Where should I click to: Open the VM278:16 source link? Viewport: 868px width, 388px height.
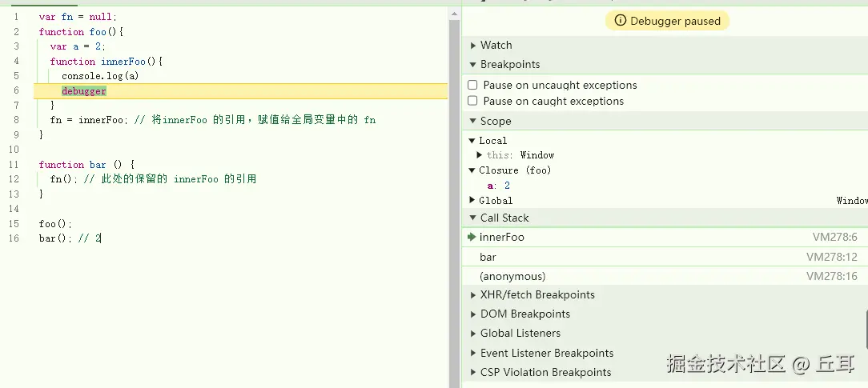coord(831,276)
